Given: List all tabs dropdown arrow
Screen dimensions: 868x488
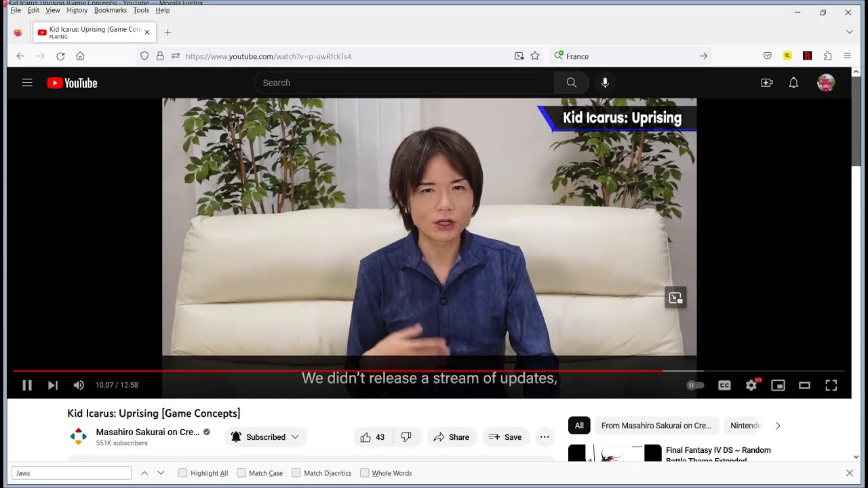Looking at the screenshot, I should point(850,32).
